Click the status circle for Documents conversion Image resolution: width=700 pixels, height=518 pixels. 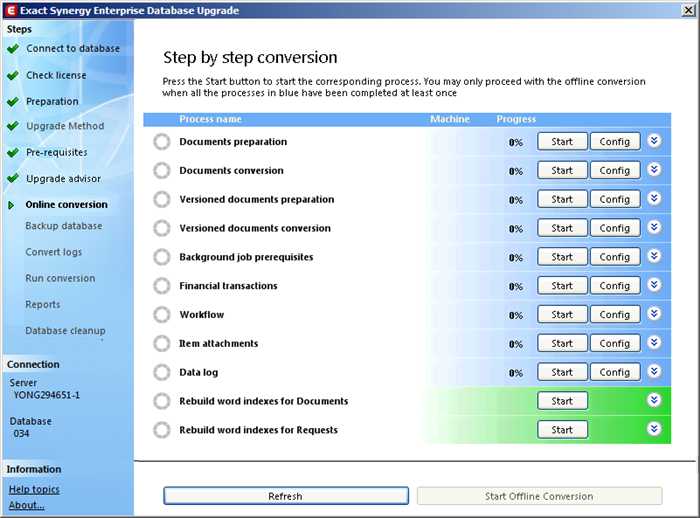162,171
